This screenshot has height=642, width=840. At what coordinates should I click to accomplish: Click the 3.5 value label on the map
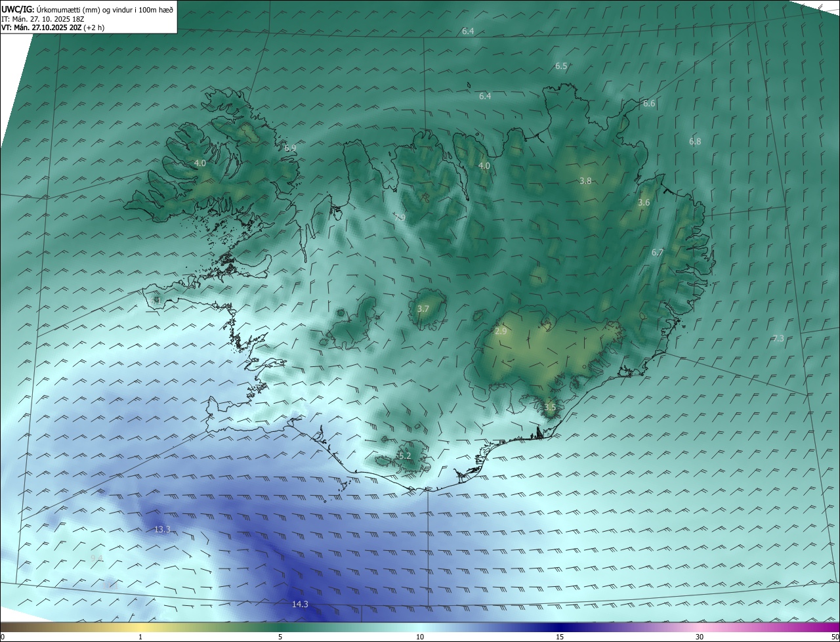[x=550, y=408]
